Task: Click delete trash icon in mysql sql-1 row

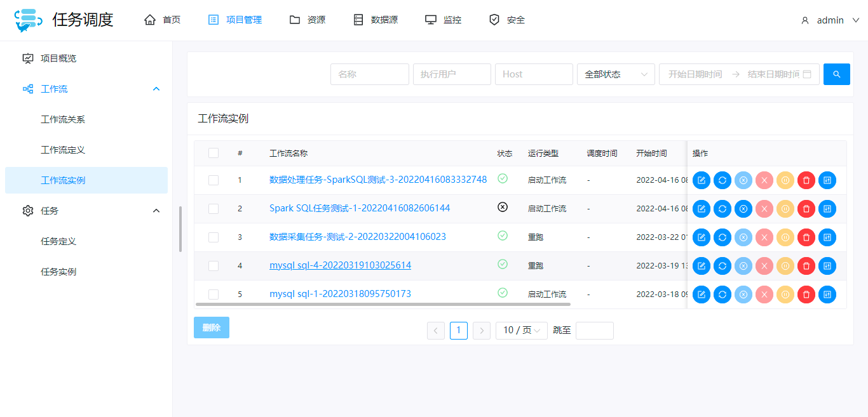Action: tap(806, 295)
